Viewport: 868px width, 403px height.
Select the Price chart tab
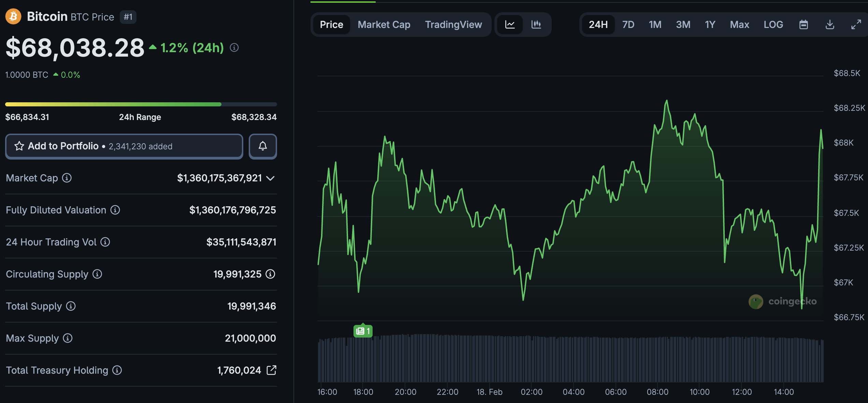point(332,25)
